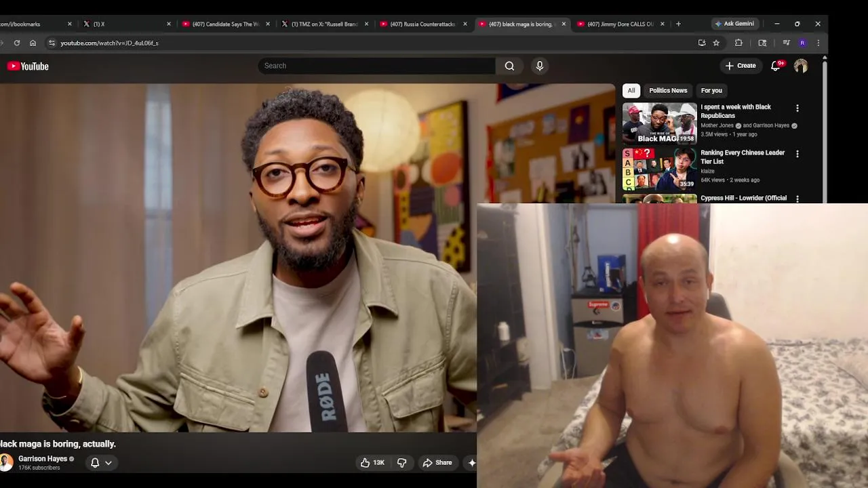The height and width of the screenshot is (488, 868).
Task: Click the YouTube search field
Action: coord(376,66)
